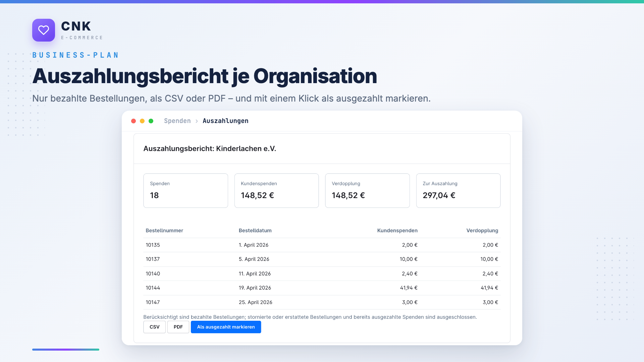Export the report as CSV
The width and height of the screenshot is (644, 362).
tap(155, 327)
